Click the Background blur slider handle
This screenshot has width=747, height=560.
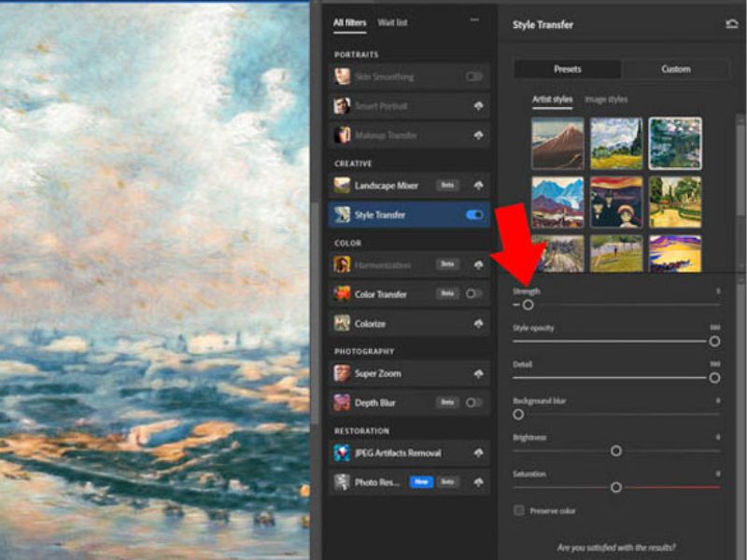(x=518, y=414)
